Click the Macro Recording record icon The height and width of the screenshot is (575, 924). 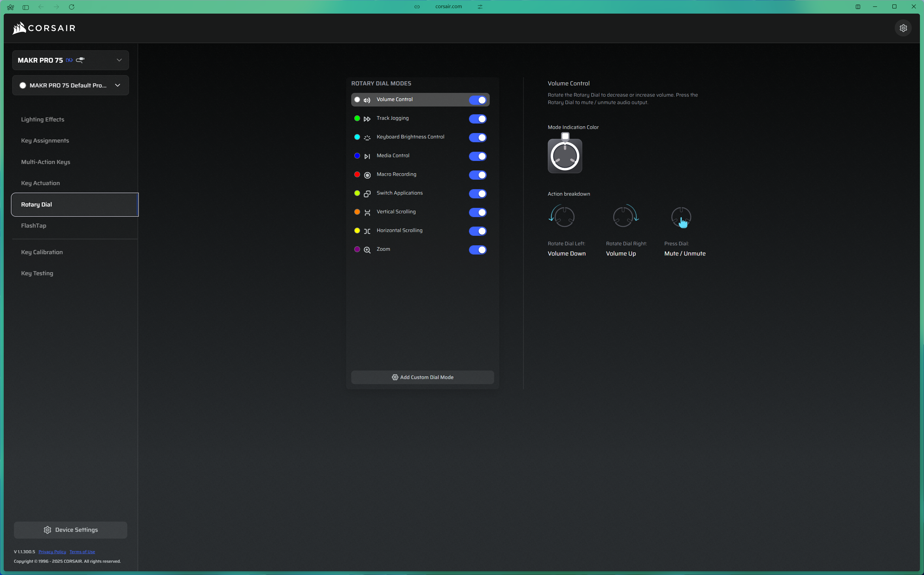click(367, 175)
